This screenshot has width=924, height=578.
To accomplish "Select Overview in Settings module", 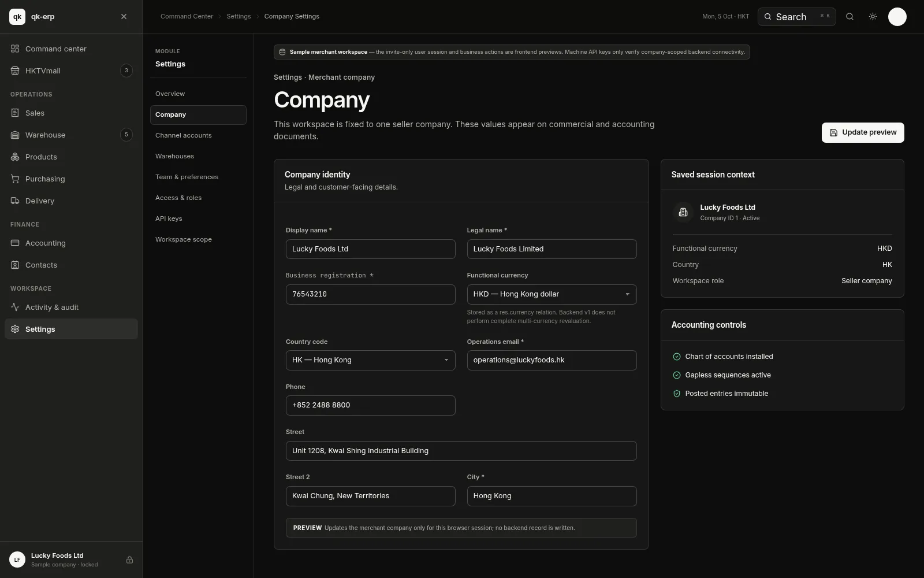I will point(198,94).
